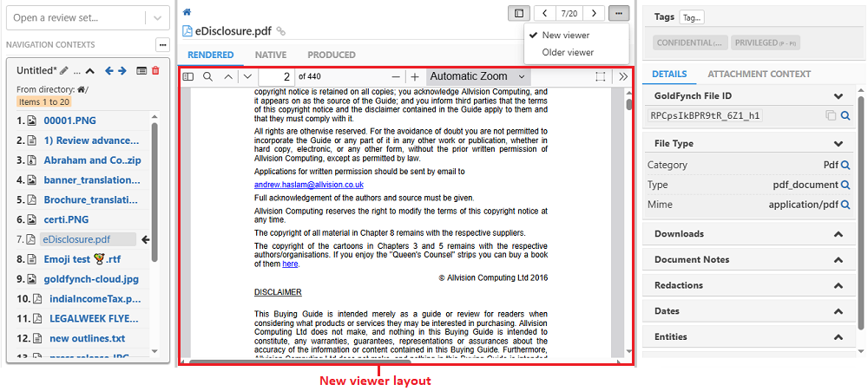The width and height of the screenshot is (868, 391).
Task: Open Abraham and Co..zip in the list
Action: tap(93, 160)
